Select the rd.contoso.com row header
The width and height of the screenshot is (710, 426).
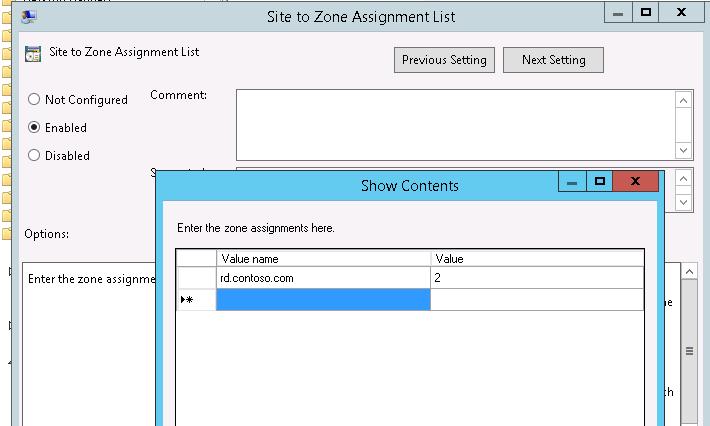[x=196, y=278]
